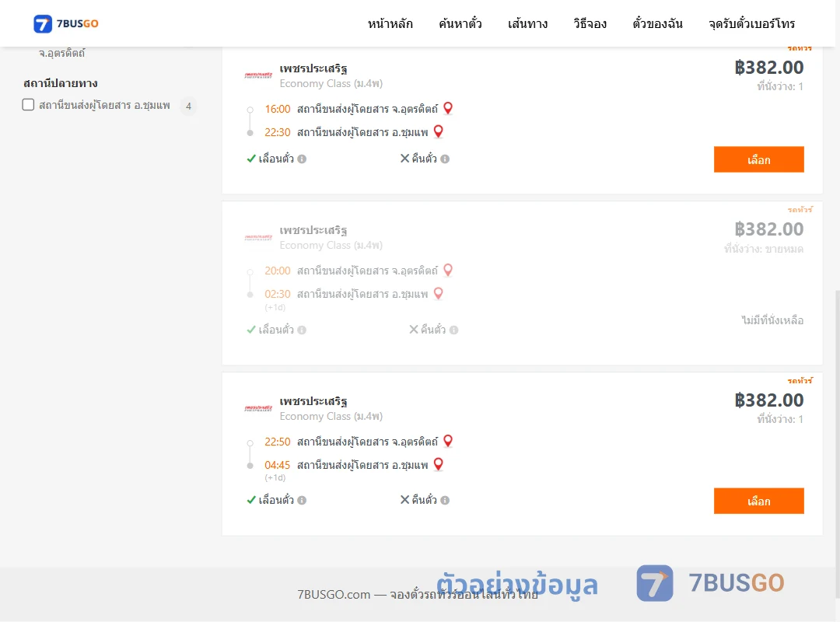The image size is (840, 622).
Task: Click operator logo on the 16:00 trip card
Action: coord(258,75)
